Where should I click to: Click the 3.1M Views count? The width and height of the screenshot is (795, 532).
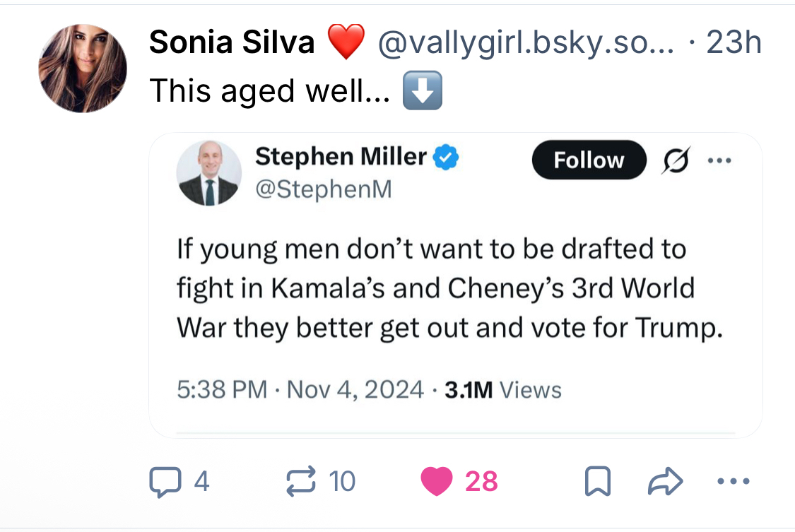(x=502, y=389)
